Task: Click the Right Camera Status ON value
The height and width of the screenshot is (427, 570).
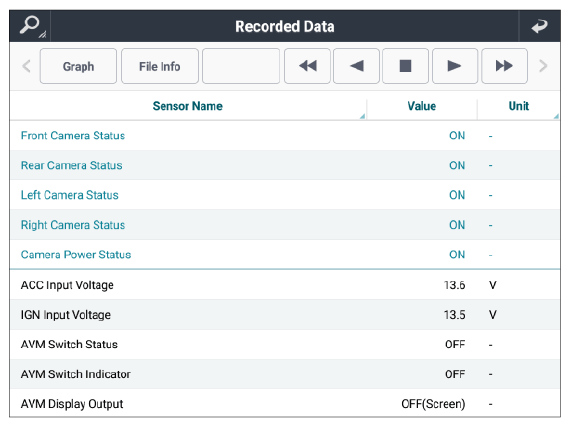Action: 457,225
